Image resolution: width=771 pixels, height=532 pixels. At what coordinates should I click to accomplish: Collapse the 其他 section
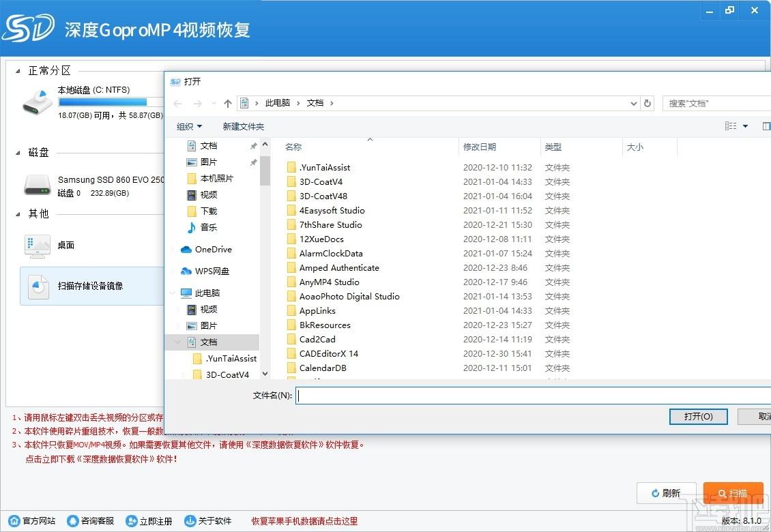18,214
